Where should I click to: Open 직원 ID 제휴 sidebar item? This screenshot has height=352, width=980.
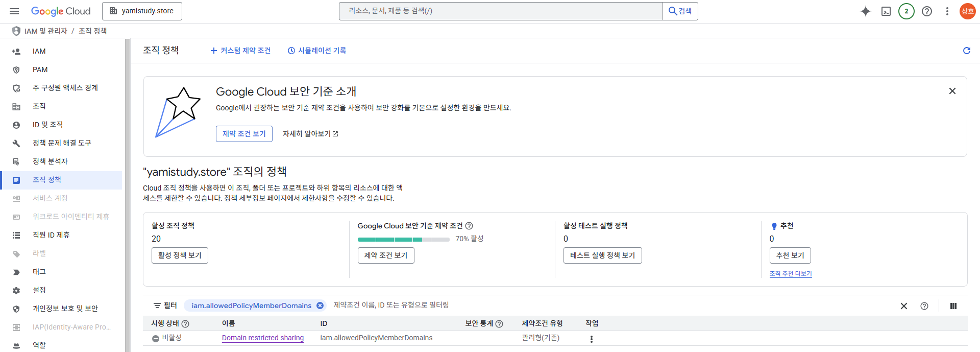(x=61, y=235)
